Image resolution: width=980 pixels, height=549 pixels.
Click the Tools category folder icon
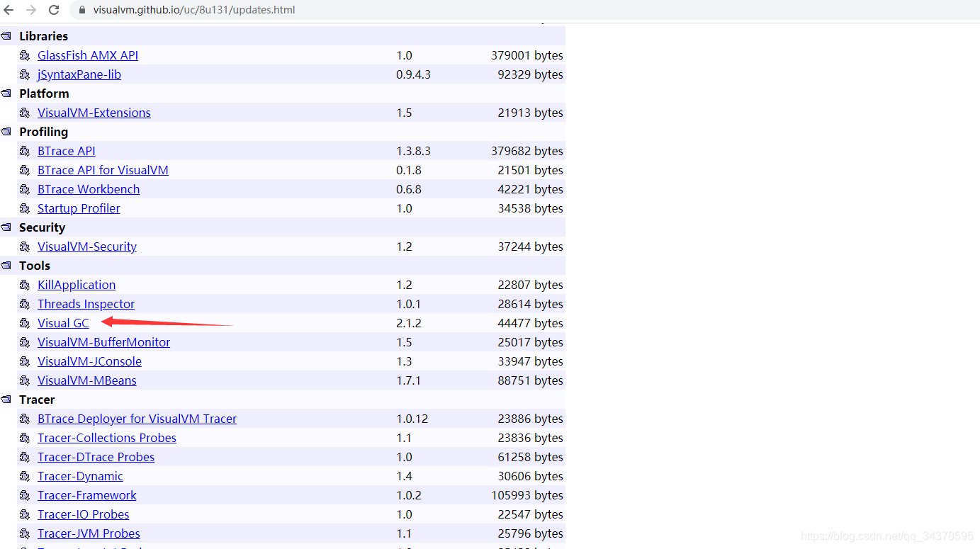pos(6,266)
